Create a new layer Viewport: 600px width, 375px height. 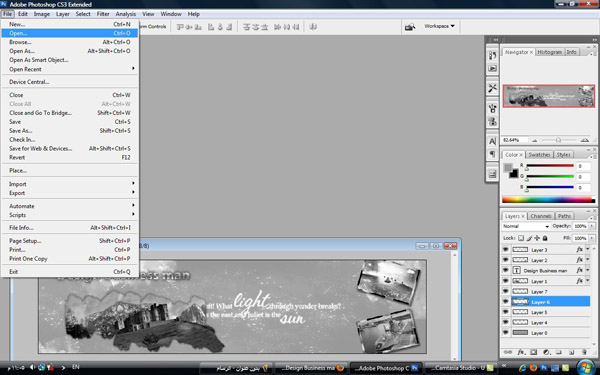571,352
